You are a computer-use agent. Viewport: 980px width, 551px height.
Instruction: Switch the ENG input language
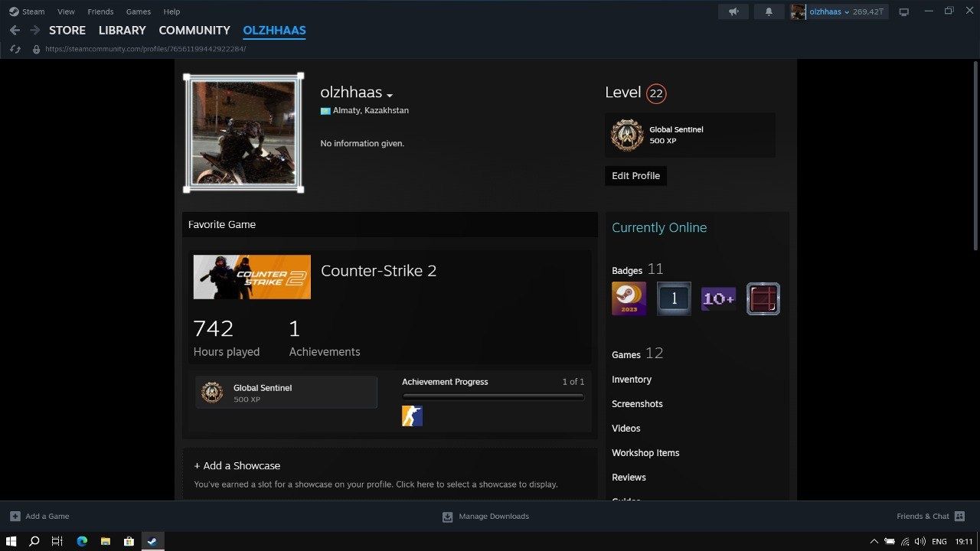point(939,541)
